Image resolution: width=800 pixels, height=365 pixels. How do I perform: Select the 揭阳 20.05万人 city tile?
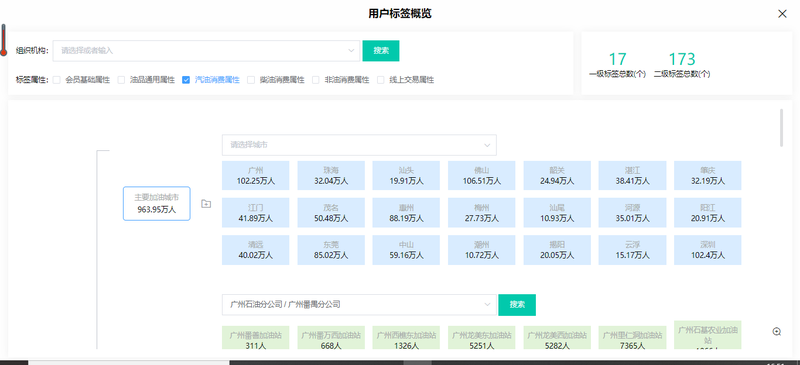557,250
